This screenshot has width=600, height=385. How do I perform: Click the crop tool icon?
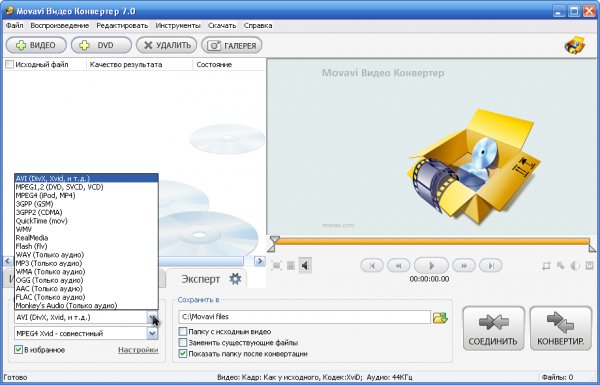pyautogui.click(x=546, y=266)
